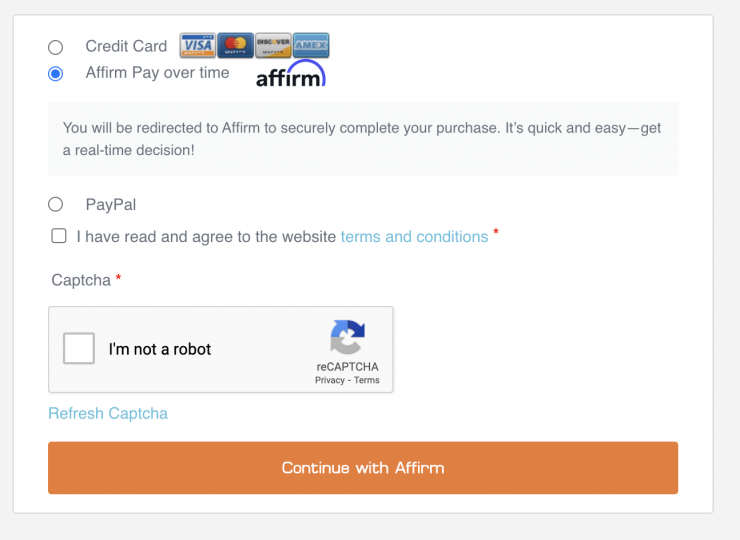
Task: Click the Refresh Captcha link
Action: (x=108, y=413)
